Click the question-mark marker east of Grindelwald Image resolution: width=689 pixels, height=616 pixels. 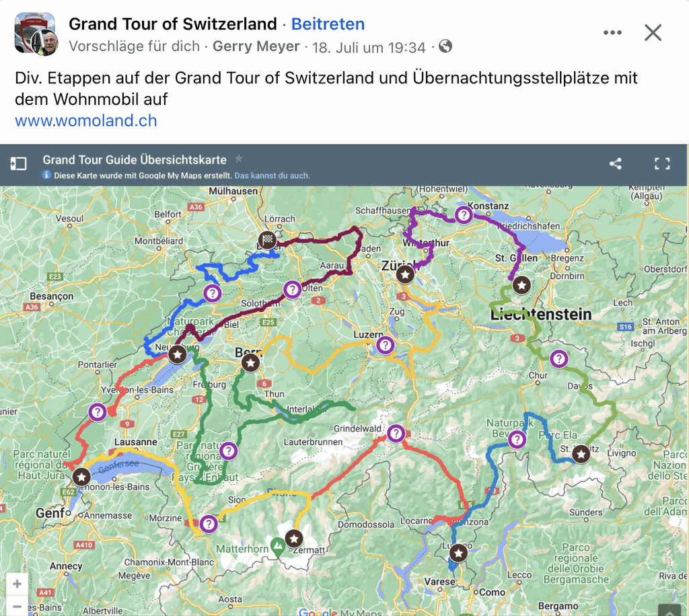[396, 433]
